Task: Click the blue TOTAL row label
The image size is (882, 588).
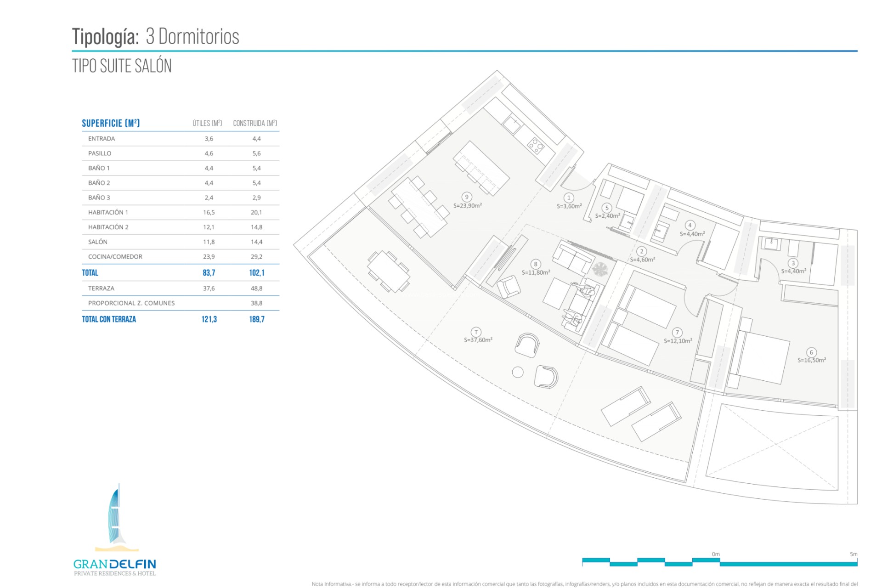Action: (x=90, y=272)
